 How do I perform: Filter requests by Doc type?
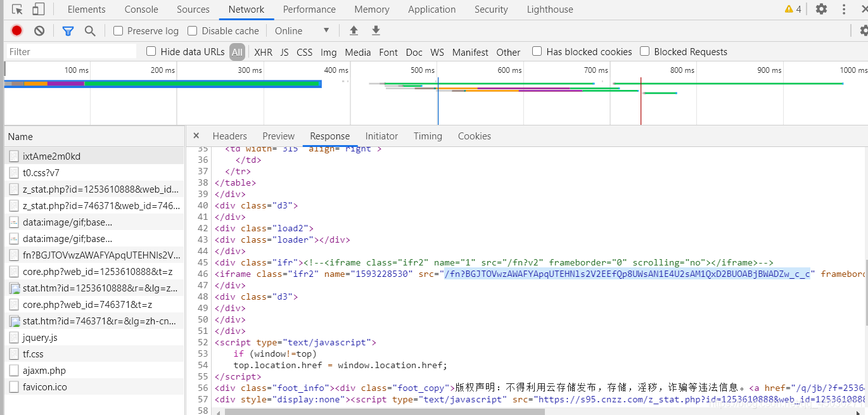pyautogui.click(x=414, y=52)
